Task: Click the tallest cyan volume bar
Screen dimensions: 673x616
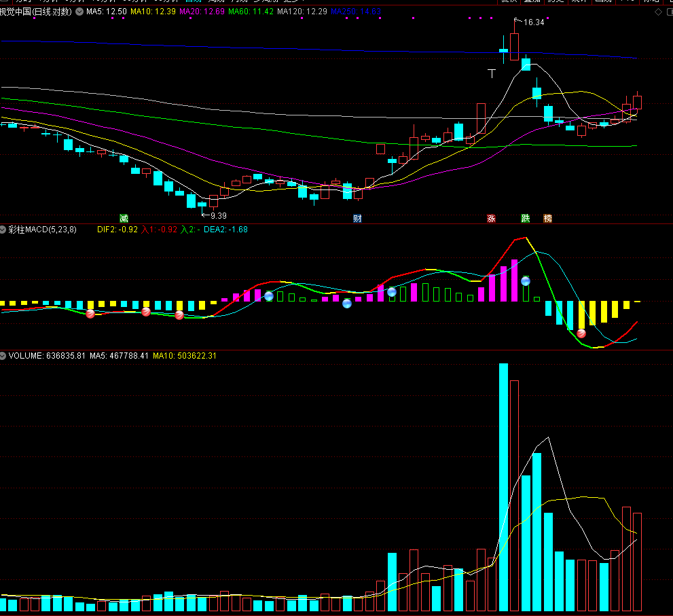Action: (503, 487)
